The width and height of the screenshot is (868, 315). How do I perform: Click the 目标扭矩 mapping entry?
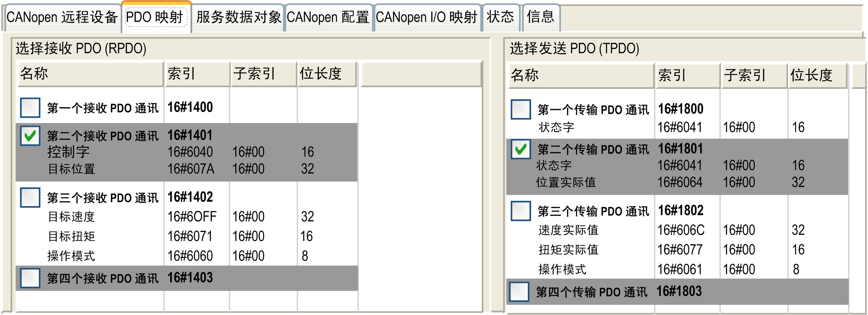pos(72,236)
